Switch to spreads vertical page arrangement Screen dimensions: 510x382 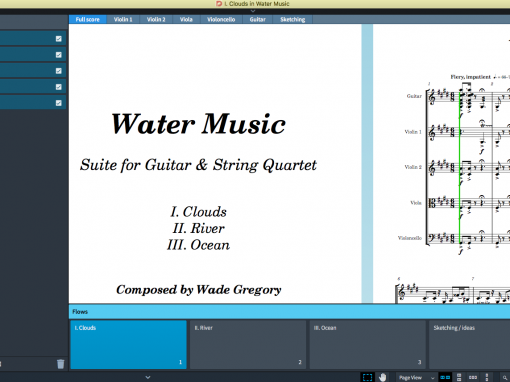point(459,377)
